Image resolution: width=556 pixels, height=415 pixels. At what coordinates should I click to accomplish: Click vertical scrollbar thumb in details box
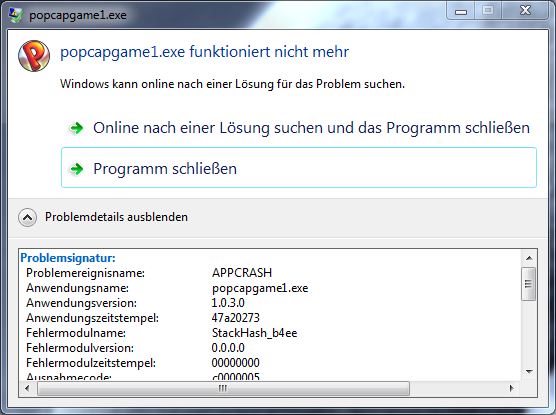529,284
